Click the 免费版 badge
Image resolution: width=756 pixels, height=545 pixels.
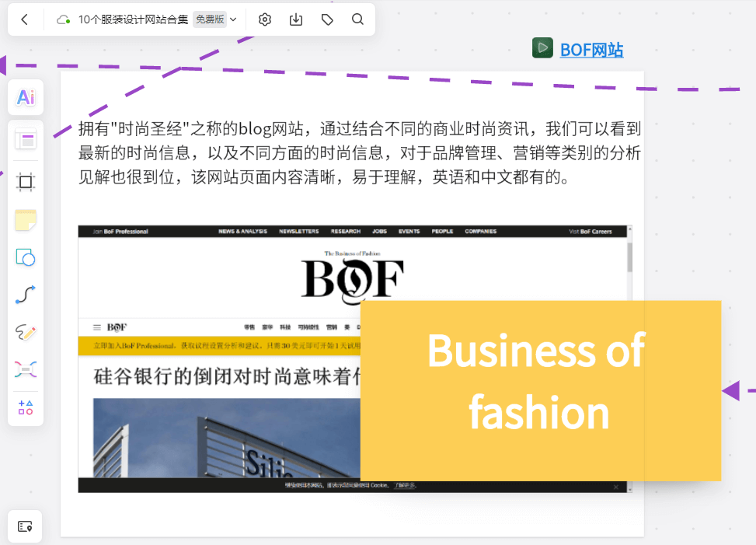click(x=210, y=19)
